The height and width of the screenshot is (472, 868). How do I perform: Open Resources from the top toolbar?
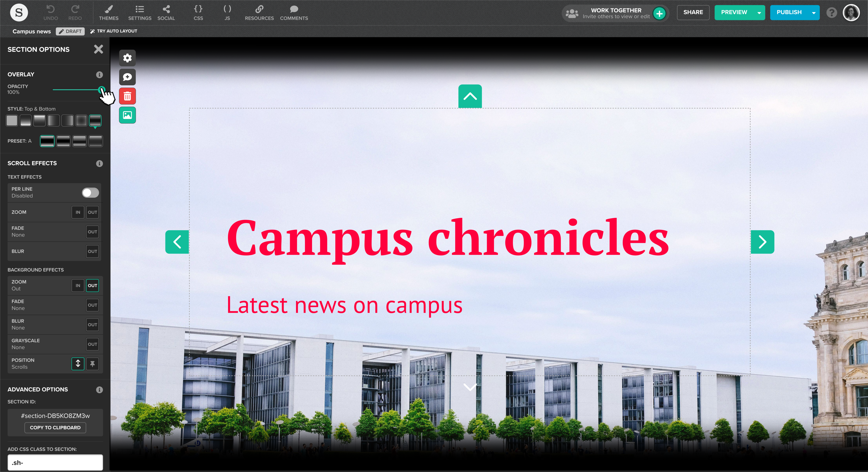pyautogui.click(x=259, y=13)
